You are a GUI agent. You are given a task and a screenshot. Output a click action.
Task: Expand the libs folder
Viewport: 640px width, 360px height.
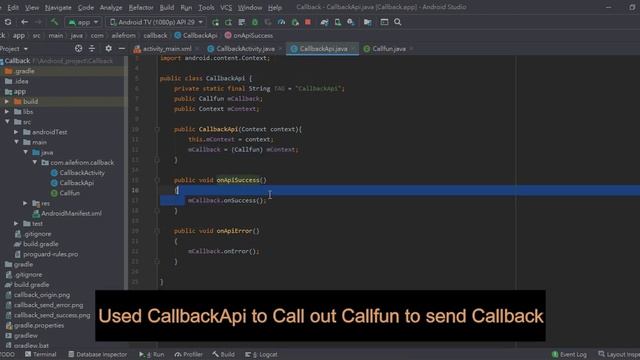(7, 111)
